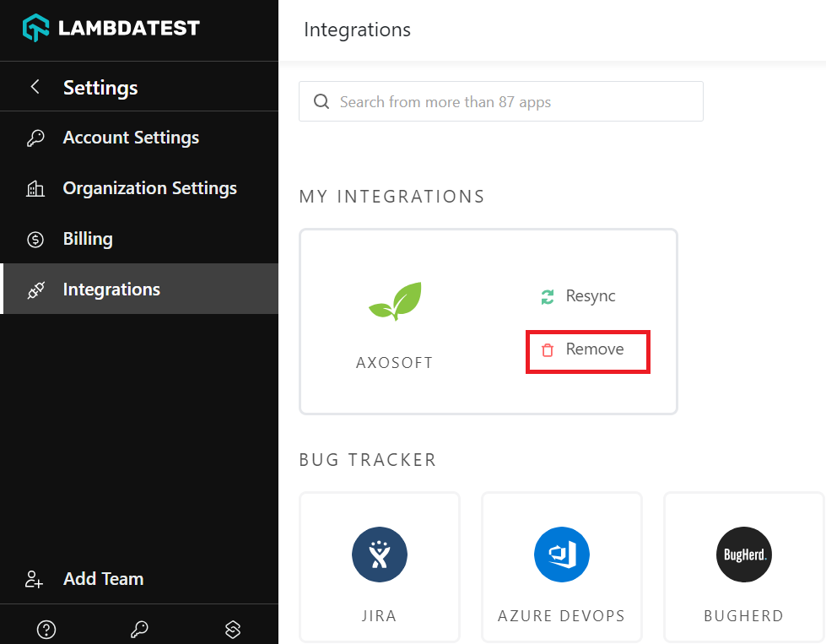Click the key icon in the bottom bar
Image resolution: width=826 pixels, height=644 pixels.
tap(139, 629)
